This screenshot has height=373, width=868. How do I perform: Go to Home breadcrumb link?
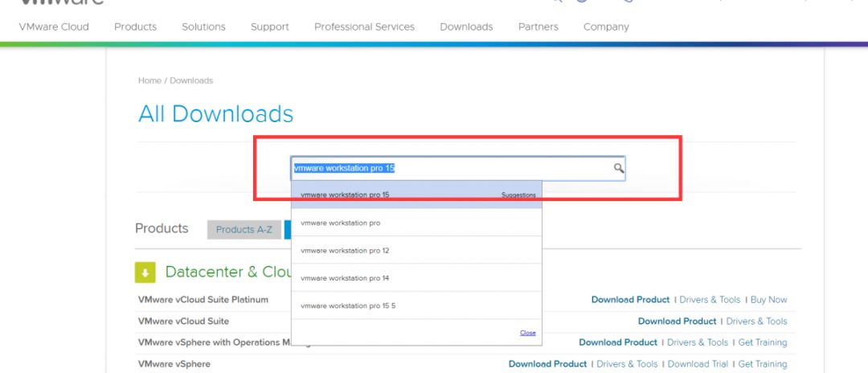(x=149, y=80)
